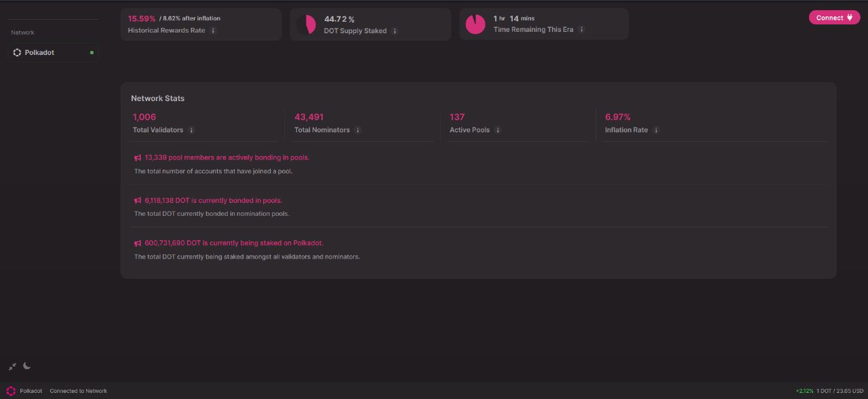The height and width of the screenshot is (399, 868).
Task: Click the megaphone icon beside pool members announcement
Action: pyautogui.click(x=137, y=157)
